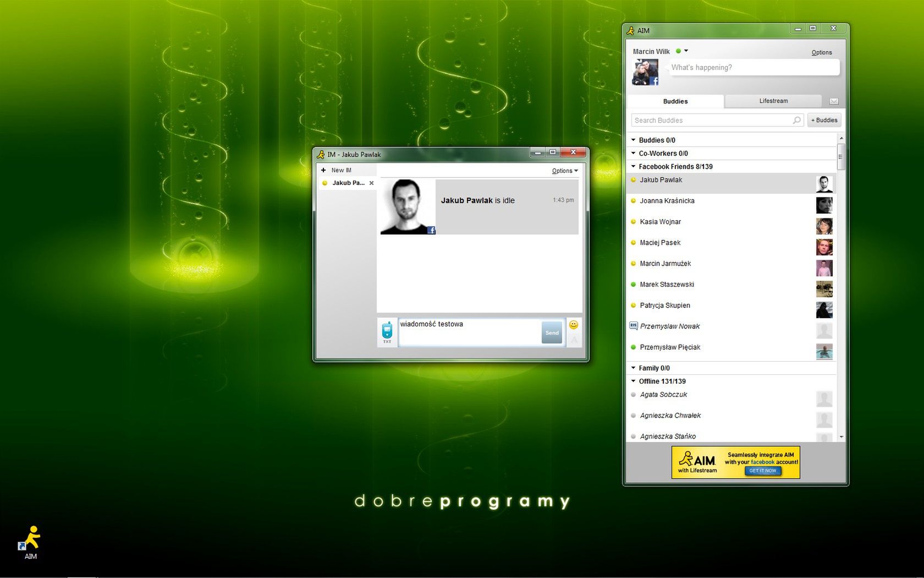Click the Send button

point(552,332)
